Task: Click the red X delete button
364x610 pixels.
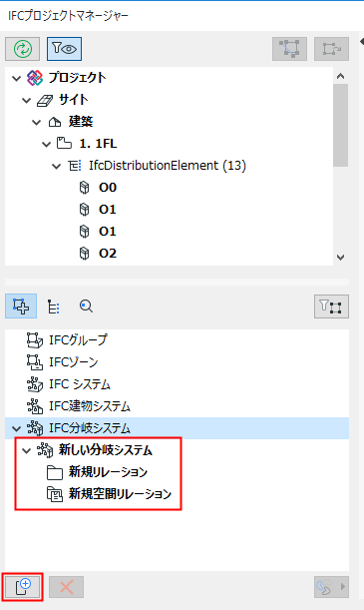Action: [67, 587]
